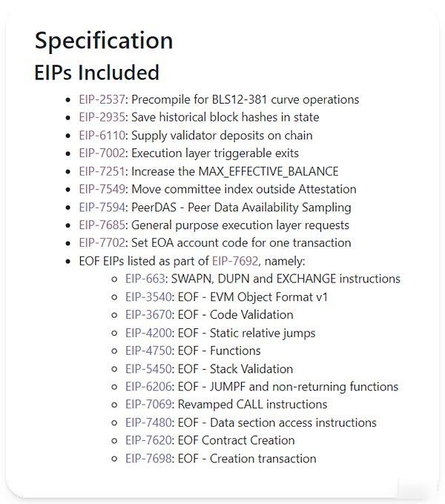Follow the EIP-7002 triggerable exits link
445x504 pixels.
click(102, 153)
